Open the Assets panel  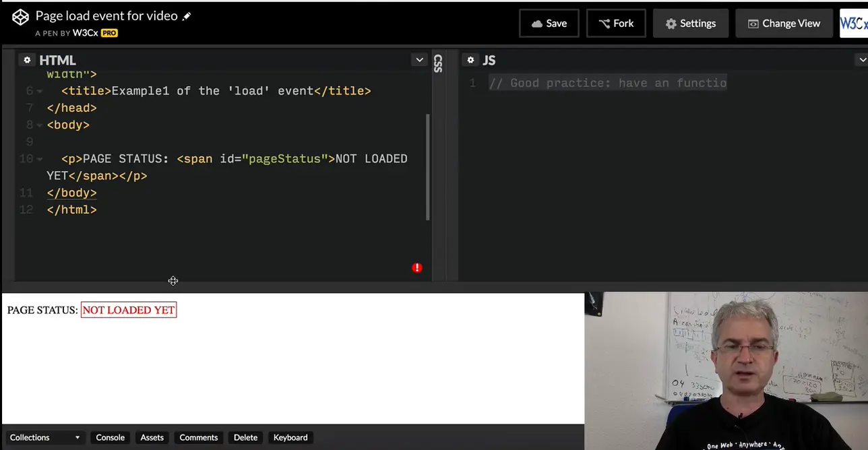[152, 437]
